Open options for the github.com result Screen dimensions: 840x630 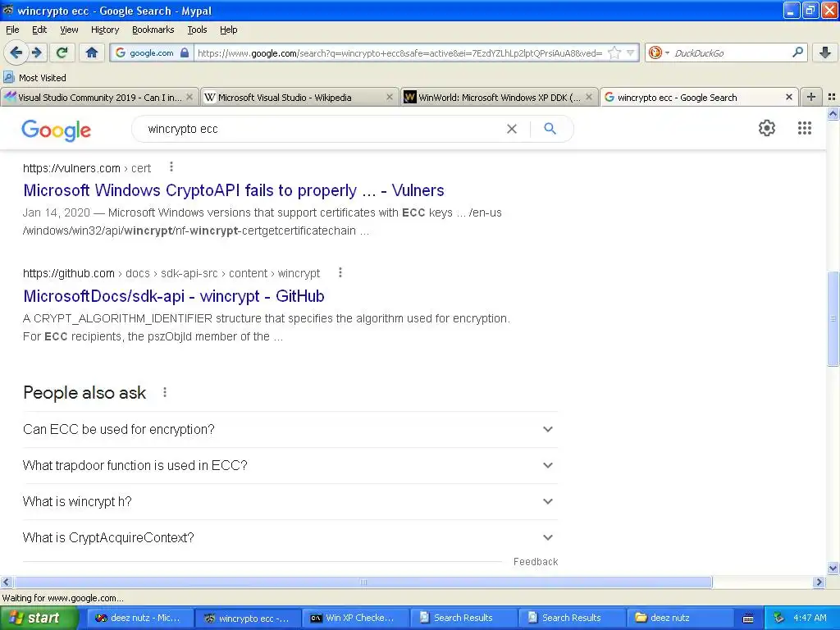[x=340, y=272]
